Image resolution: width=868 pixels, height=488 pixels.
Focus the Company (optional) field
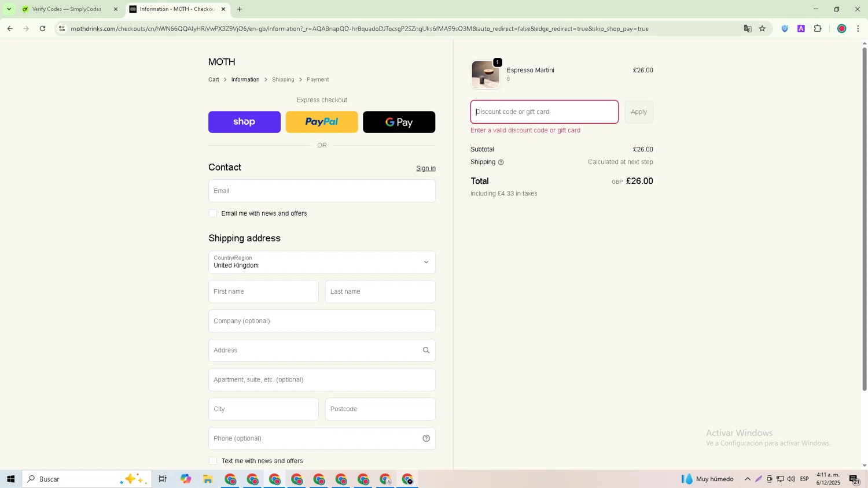[x=322, y=321]
